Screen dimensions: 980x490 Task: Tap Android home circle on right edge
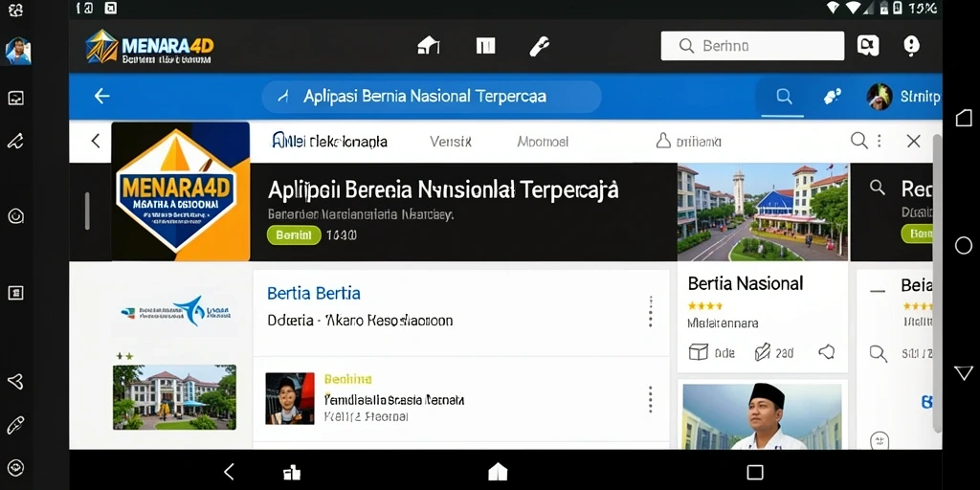coord(964,245)
